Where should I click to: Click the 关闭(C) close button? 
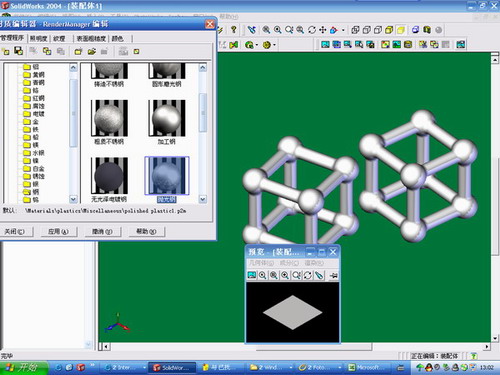point(15,231)
